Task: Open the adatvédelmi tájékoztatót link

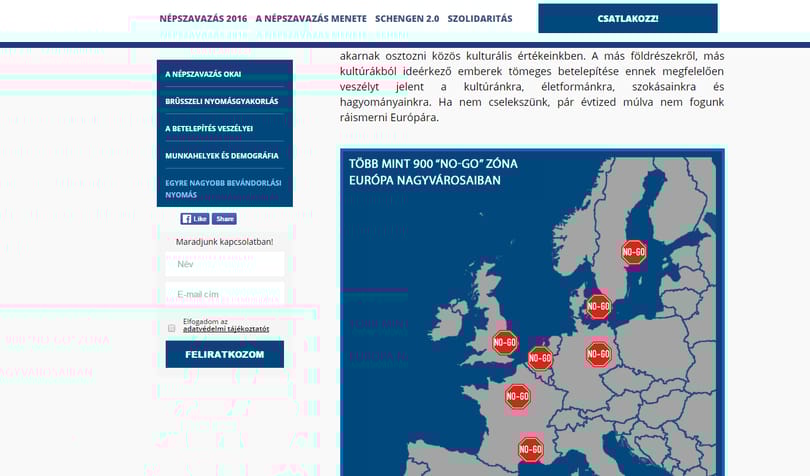Action: [226, 329]
